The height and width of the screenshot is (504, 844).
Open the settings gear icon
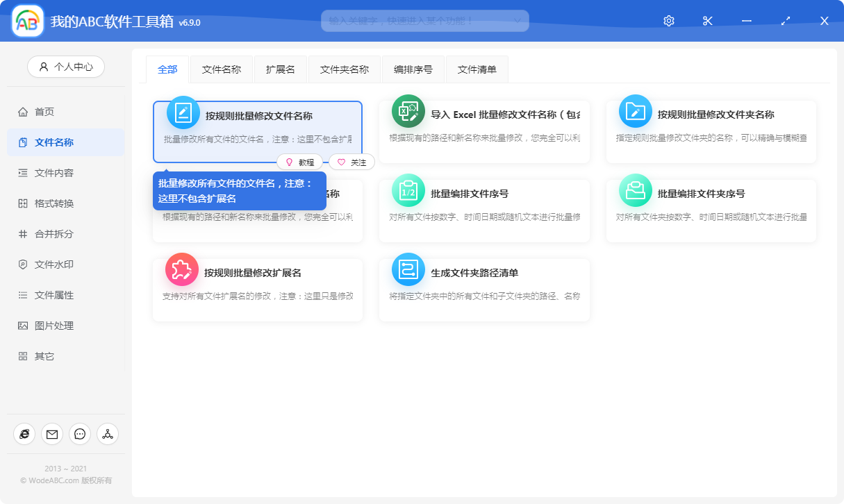tap(668, 20)
